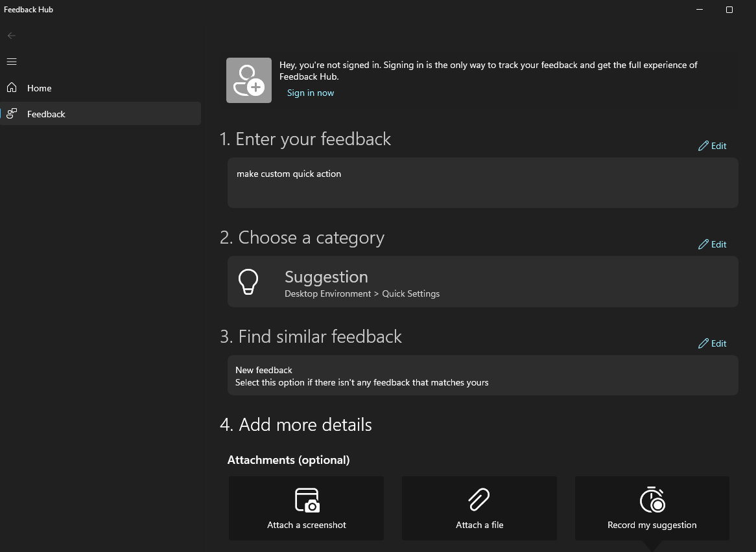The width and height of the screenshot is (756, 552).
Task: Click '2. Choose a category' heading
Action: (x=302, y=238)
